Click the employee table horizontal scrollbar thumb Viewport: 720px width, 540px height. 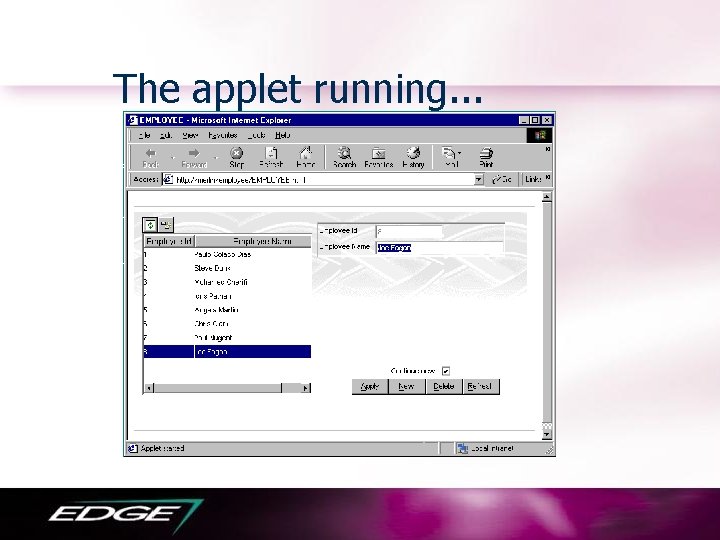coord(218,388)
